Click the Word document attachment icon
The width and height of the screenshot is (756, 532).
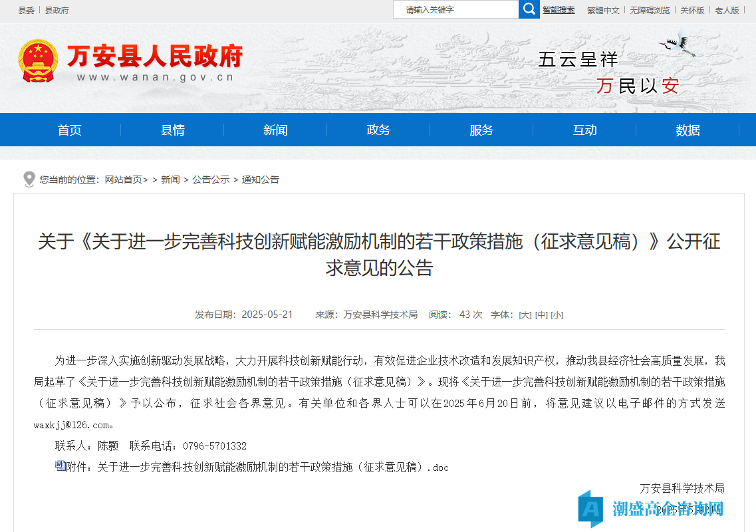point(60,466)
